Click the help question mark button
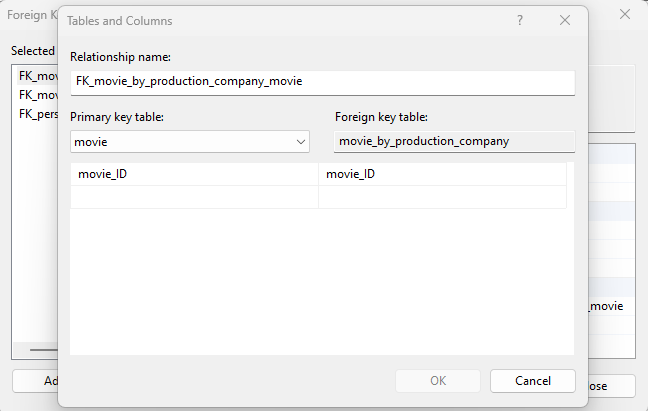Image resolution: width=648 pixels, height=411 pixels. pyautogui.click(x=520, y=20)
